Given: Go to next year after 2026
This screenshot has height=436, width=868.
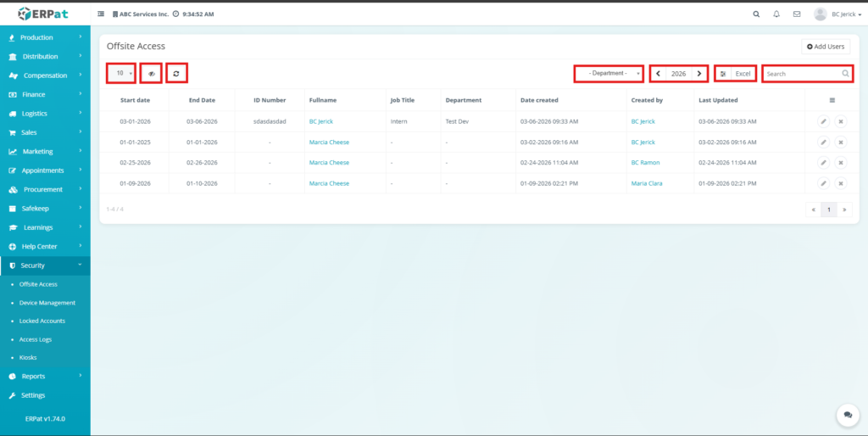Looking at the screenshot, I should 699,74.
